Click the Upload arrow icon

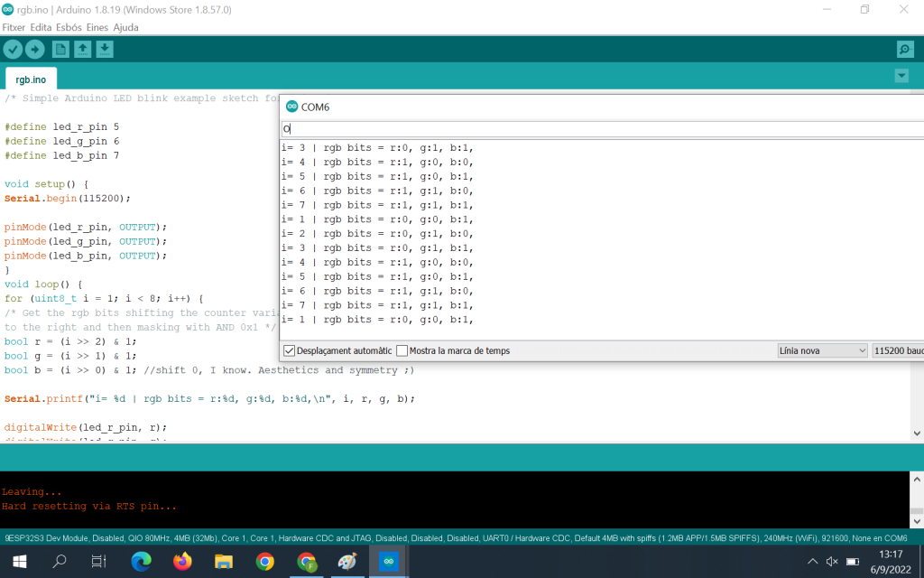pyautogui.click(x=35, y=50)
